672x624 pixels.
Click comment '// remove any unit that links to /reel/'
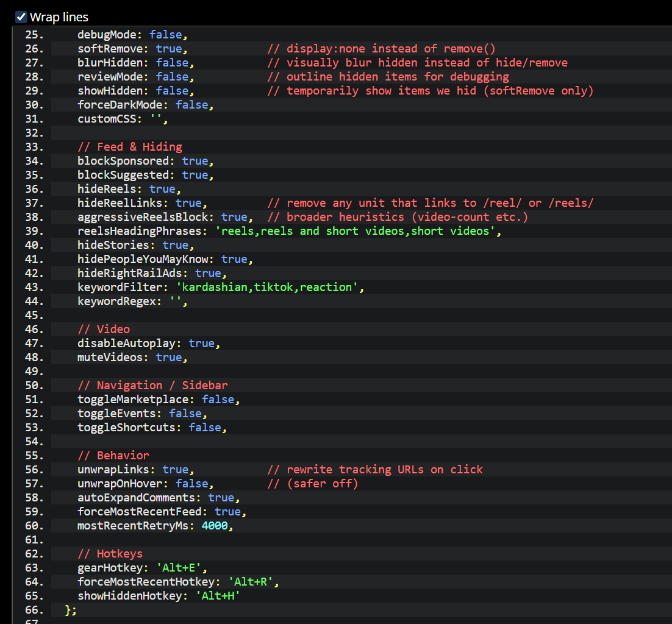coord(395,203)
